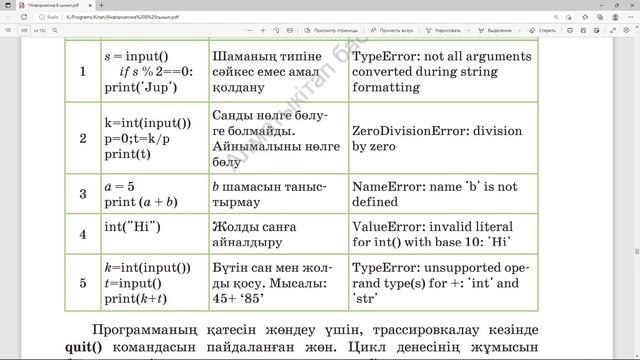Enter PDF full screen mode

tap(613, 30)
